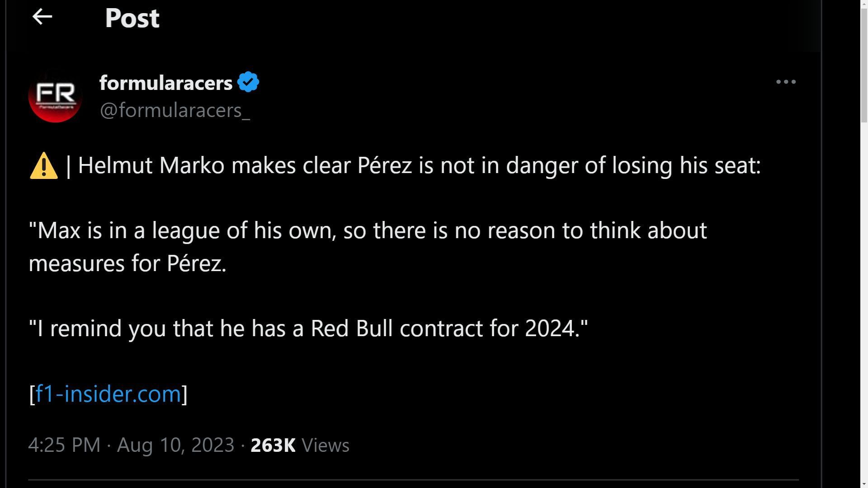The height and width of the screenshot is (488, 868).
Task: Click the Post page heading
Action: [x=132, y=18]
